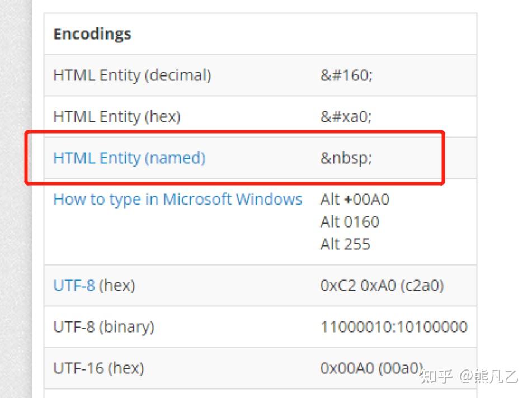This screenshot has width=532, height=398.
Task: Click the 知乎 @熊凡乙 watermark
Action: [469, 377]
